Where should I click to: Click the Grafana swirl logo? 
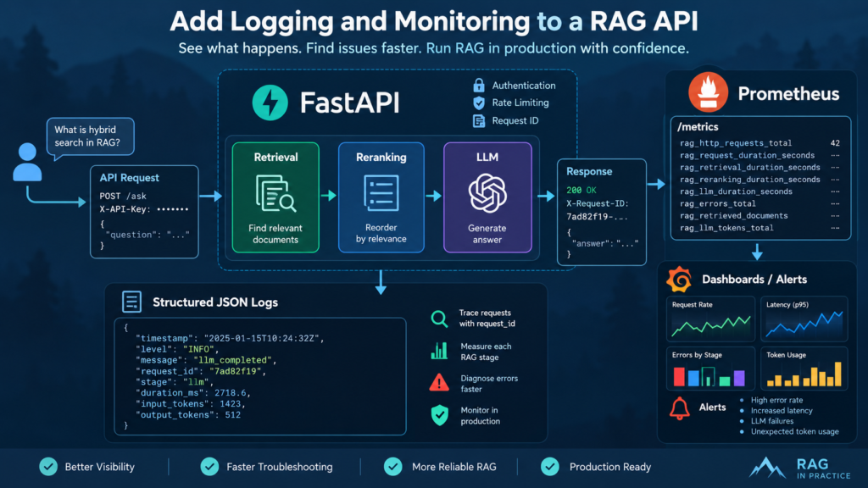679,279
